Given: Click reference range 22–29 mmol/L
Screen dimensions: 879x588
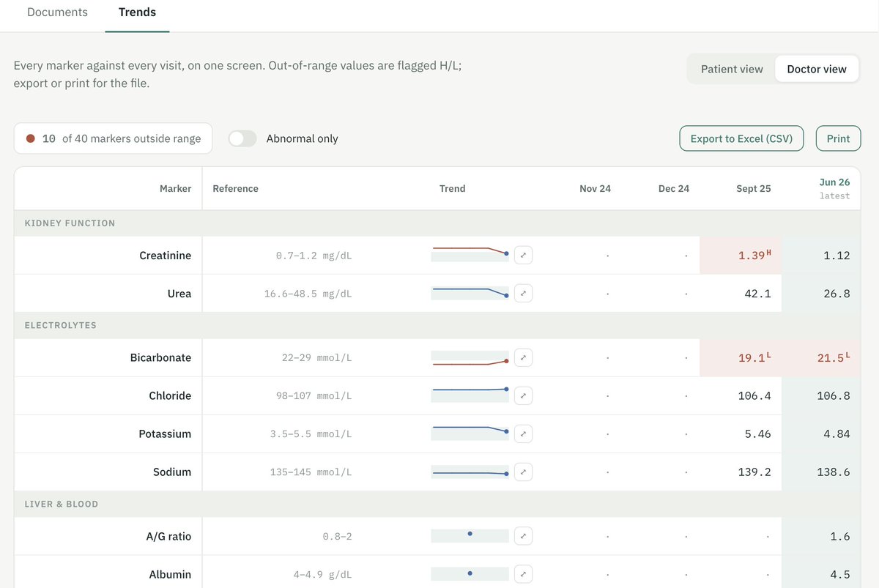Looking at the screenshot, I should click(x=316, y=358).
